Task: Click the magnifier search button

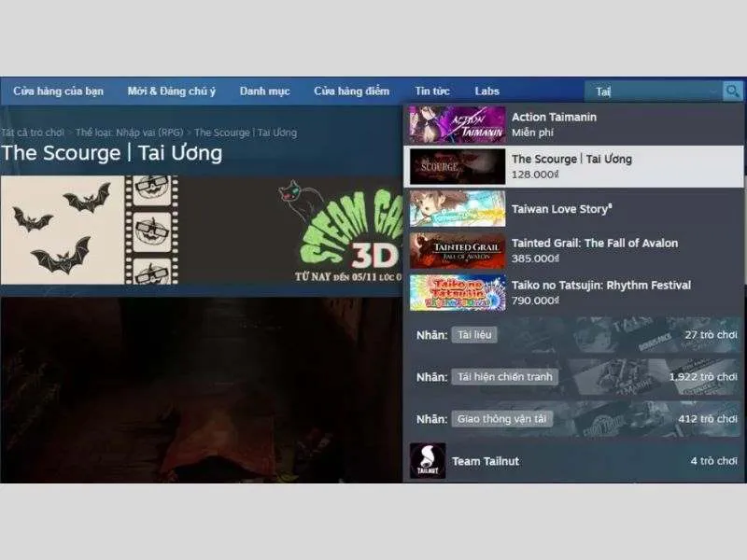Action: [732, 91]
